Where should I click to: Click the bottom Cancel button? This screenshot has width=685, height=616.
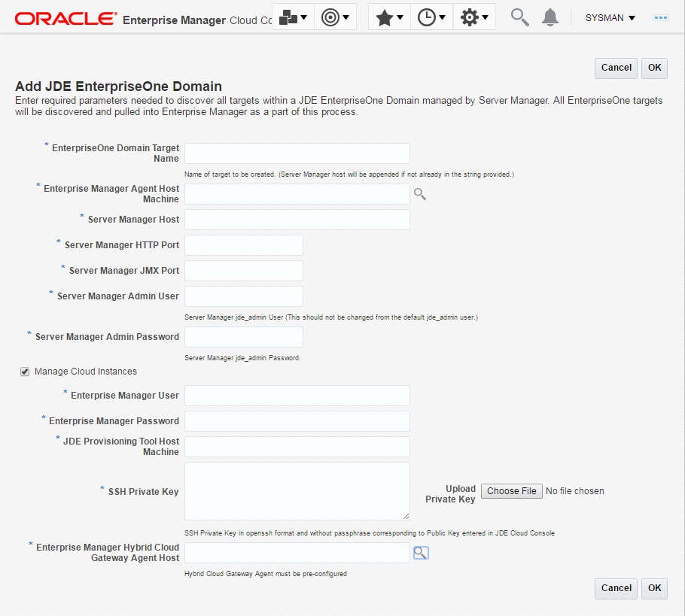coord(616,588)
